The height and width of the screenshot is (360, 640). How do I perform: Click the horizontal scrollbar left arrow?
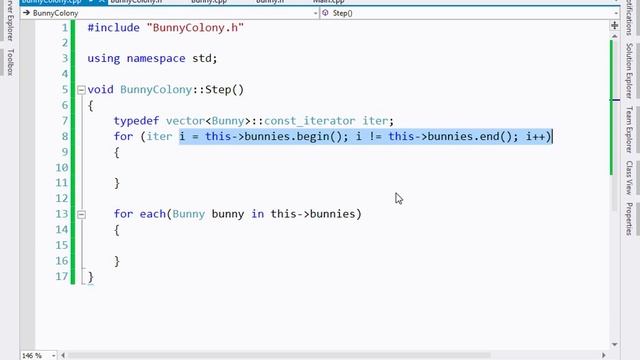[x=63, y=356]
